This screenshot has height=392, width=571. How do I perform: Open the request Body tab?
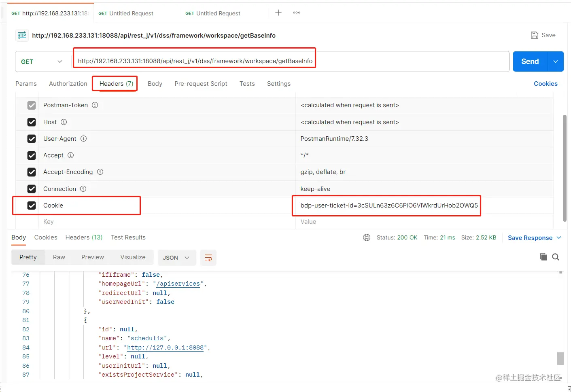point(155,84)
